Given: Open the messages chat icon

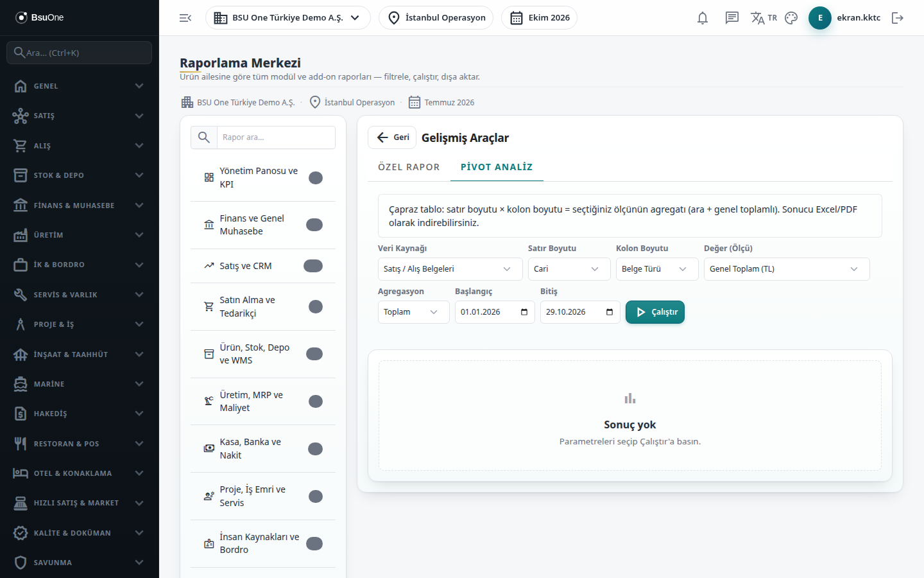Looking at the screenshot, I should (x=732, y=18).
